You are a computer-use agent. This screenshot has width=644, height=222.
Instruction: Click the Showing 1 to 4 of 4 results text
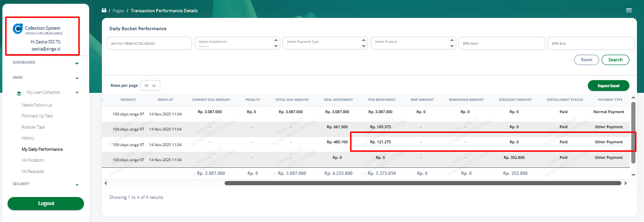136,197
